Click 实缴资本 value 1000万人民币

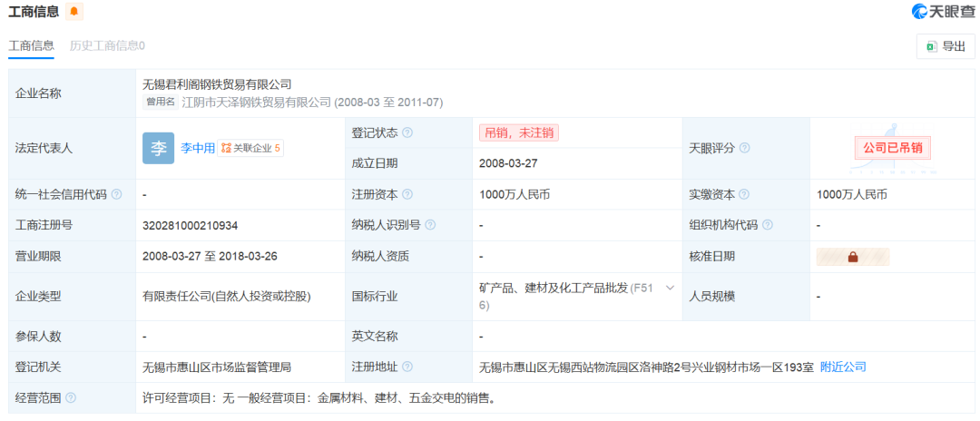[851, 194]
